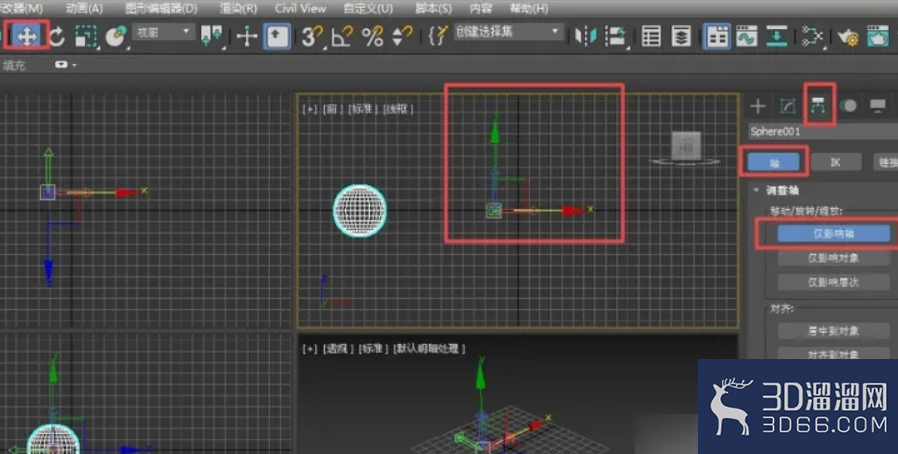Open the Schematic View icon
This screenshot has width=898, height=454.
(777, 37)
